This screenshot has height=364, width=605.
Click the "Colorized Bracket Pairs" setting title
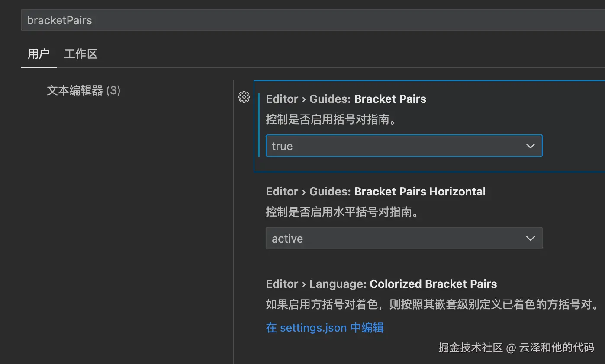pos(433,284)
